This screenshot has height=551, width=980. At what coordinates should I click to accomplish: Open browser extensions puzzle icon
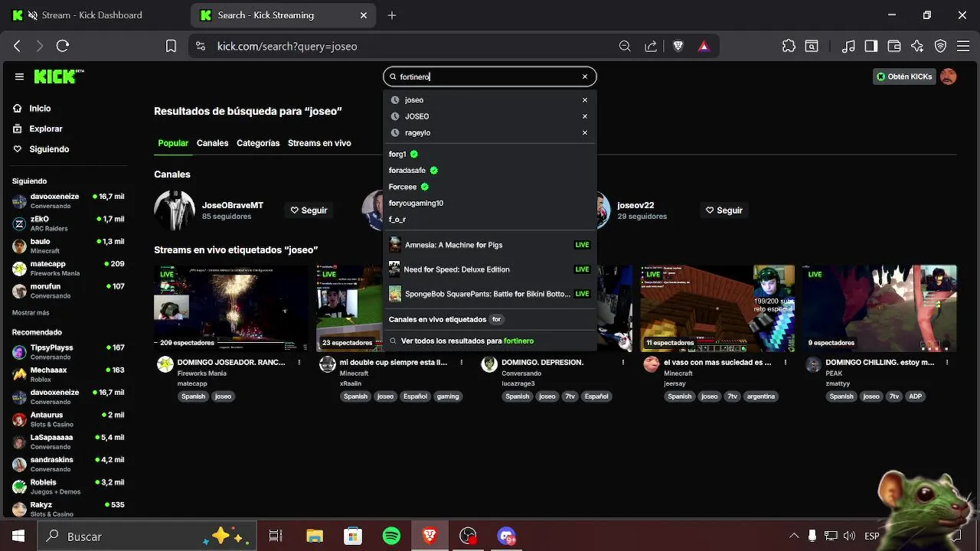pos(789,46)
